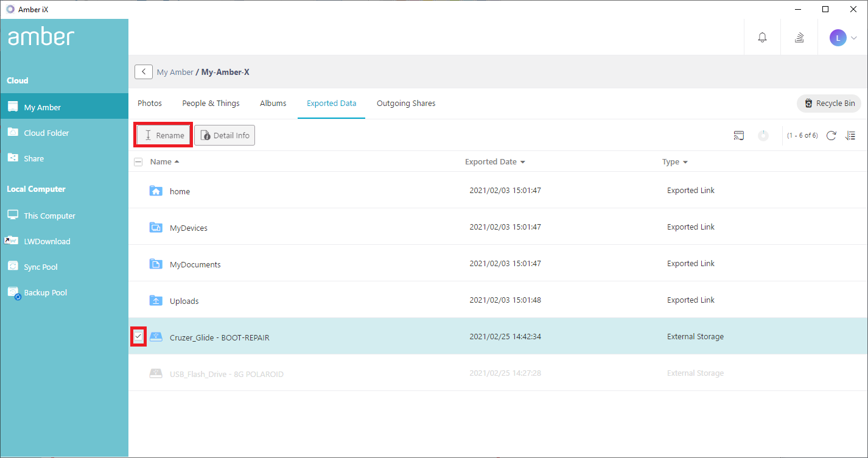Toggle the select-all checkbox in header
Viewport: 868px width, 458px height.
138,162
